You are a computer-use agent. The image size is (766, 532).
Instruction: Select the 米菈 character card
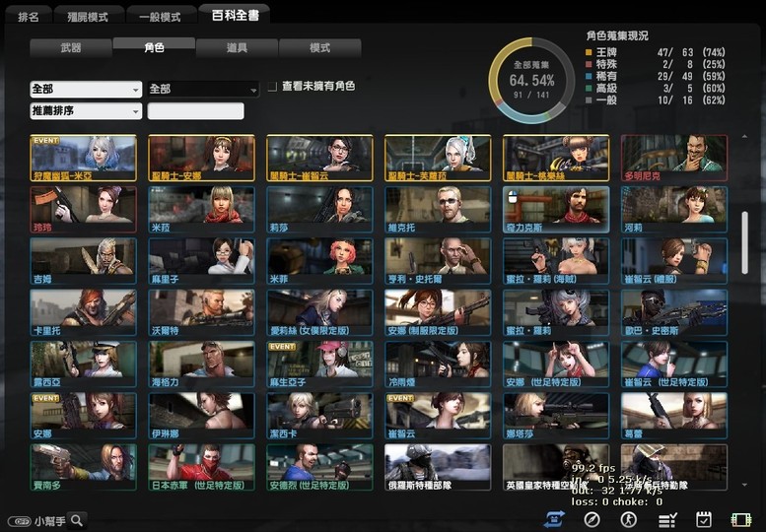click(x=202, y=210)
